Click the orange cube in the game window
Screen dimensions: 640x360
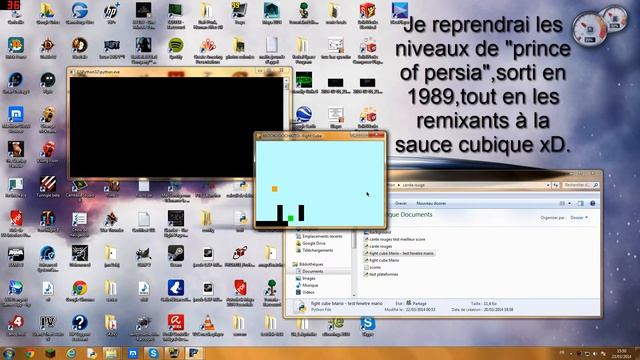(x=275, y=189)
